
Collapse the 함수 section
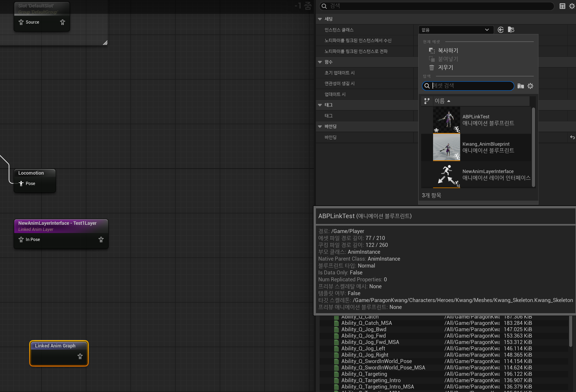click(x=320, y=62)
